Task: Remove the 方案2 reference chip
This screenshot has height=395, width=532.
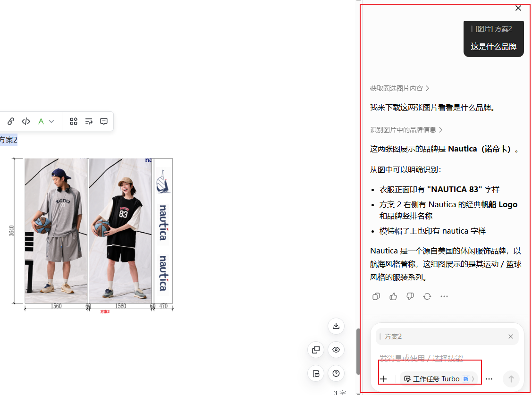Action: click(511, 336)
